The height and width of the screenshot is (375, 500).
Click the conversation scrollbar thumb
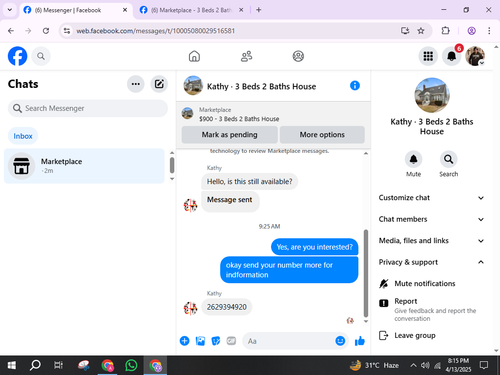tap(366, 273)
